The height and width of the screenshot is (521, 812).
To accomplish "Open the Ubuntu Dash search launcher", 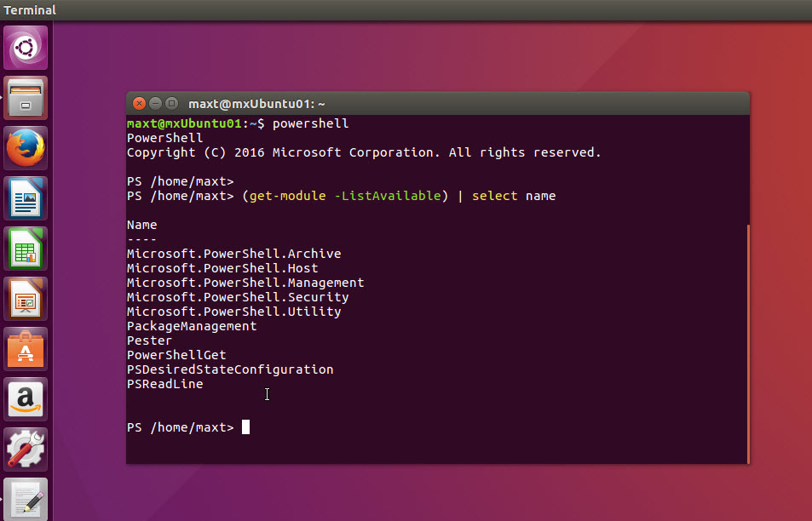I will tap(26, 48).
